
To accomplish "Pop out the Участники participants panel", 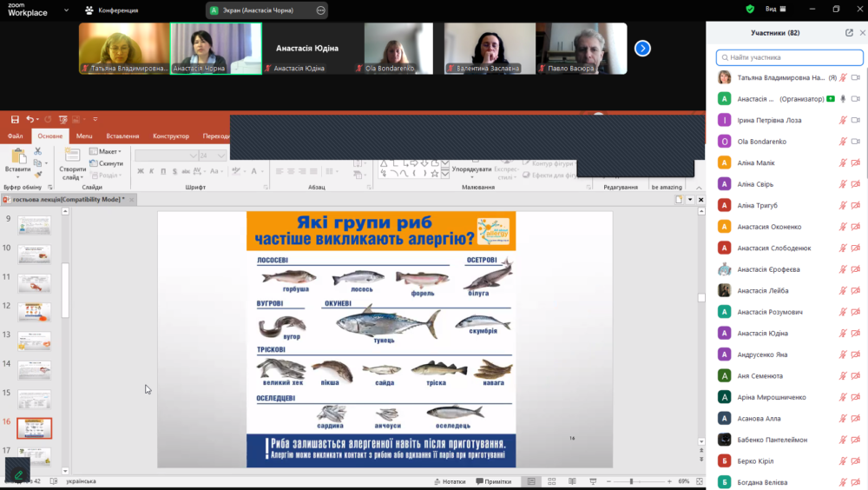I will click(x=849, y=33).
